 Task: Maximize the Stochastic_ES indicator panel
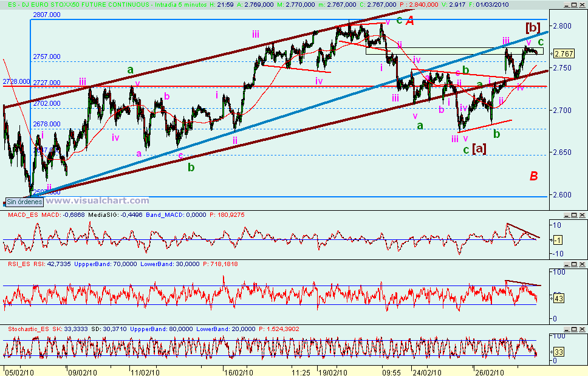(x=574, y=329)
